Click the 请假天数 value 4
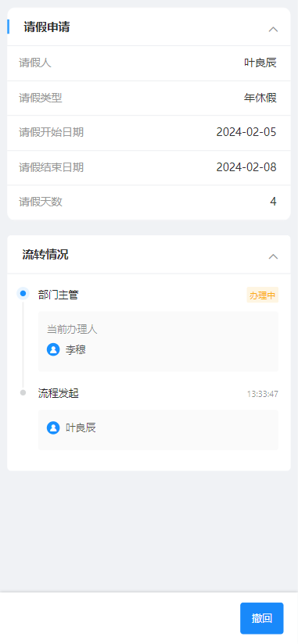Viewport: 298px width, 644px height. click(273, 202)
